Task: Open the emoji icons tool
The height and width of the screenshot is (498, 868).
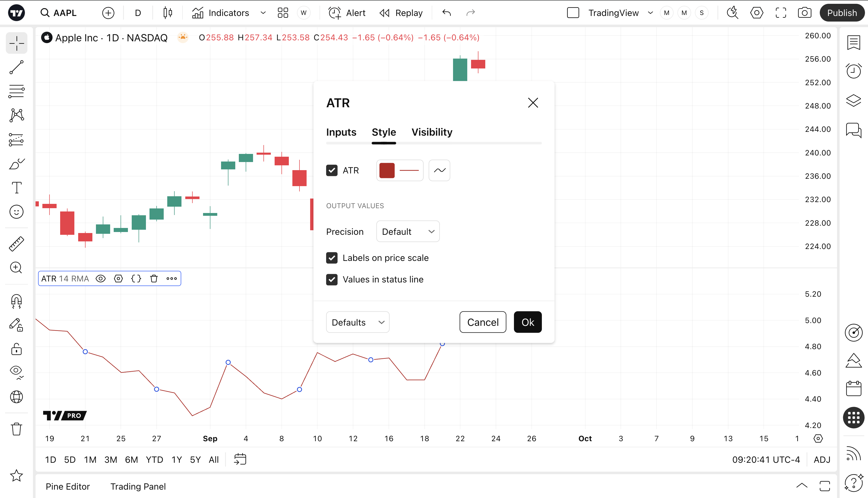Action: tap(16, 212)
